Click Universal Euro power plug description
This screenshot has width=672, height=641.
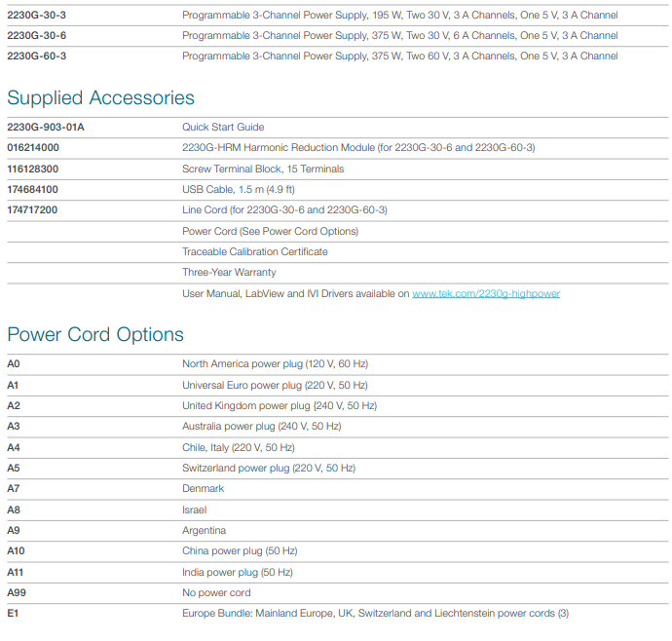pyautogui.click(x=275, y=386)
